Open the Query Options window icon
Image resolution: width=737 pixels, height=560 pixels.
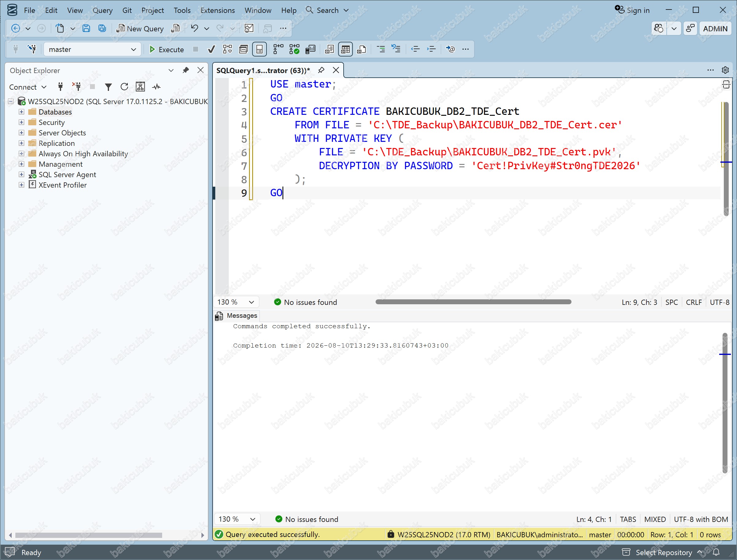pos(244,49)
